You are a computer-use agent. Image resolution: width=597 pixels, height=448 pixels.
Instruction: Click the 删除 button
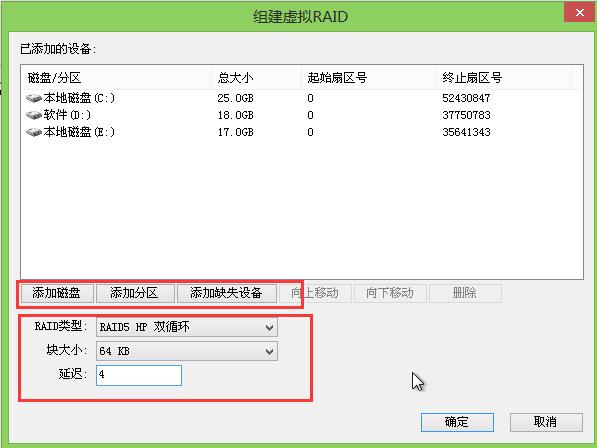click(x=465, y=293)
